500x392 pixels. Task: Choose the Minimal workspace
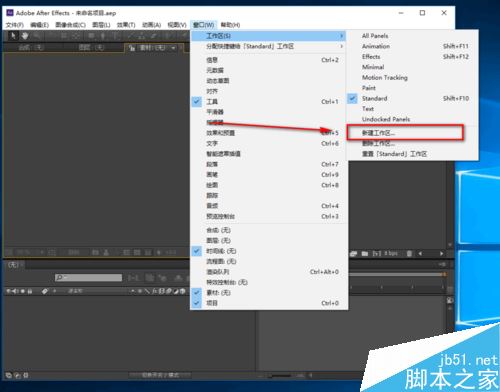pyautogui.click(x=412, y=67)
